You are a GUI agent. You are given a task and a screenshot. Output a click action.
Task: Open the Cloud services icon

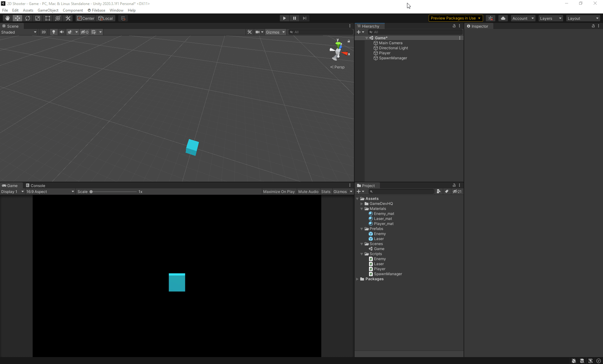(x=503, y=18)
